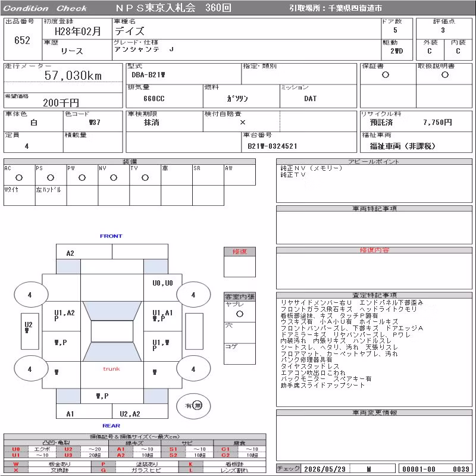Select the desired price 200千円
This screenshot has height=476, width=476.
[61, 102]
